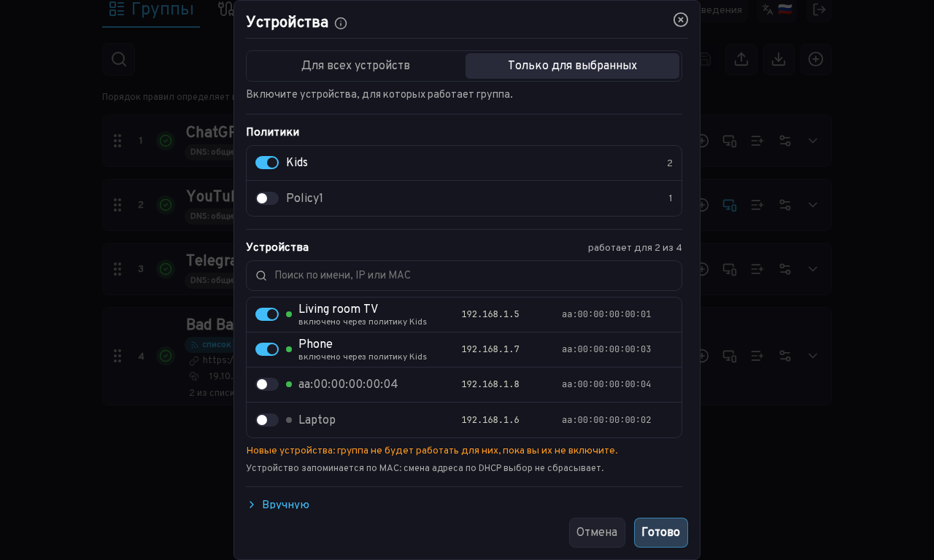Toggle the Phone device switch
This screenshot has height=560, width=934.
pos(267,349)
